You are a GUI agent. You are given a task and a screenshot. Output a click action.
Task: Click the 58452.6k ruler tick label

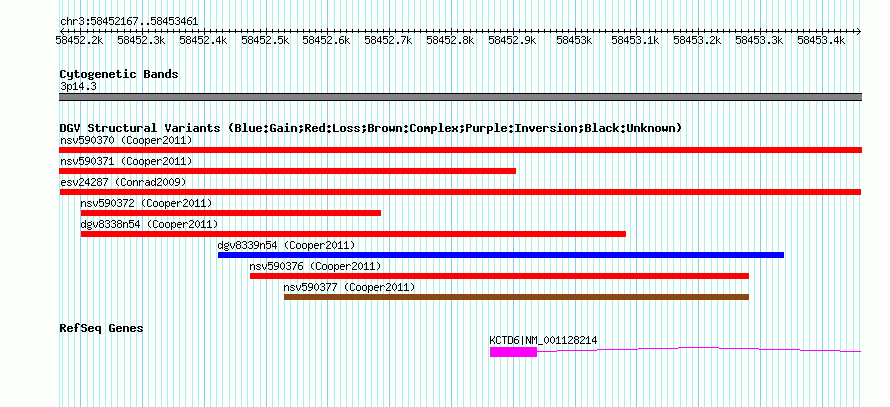(x=326, y=40)
